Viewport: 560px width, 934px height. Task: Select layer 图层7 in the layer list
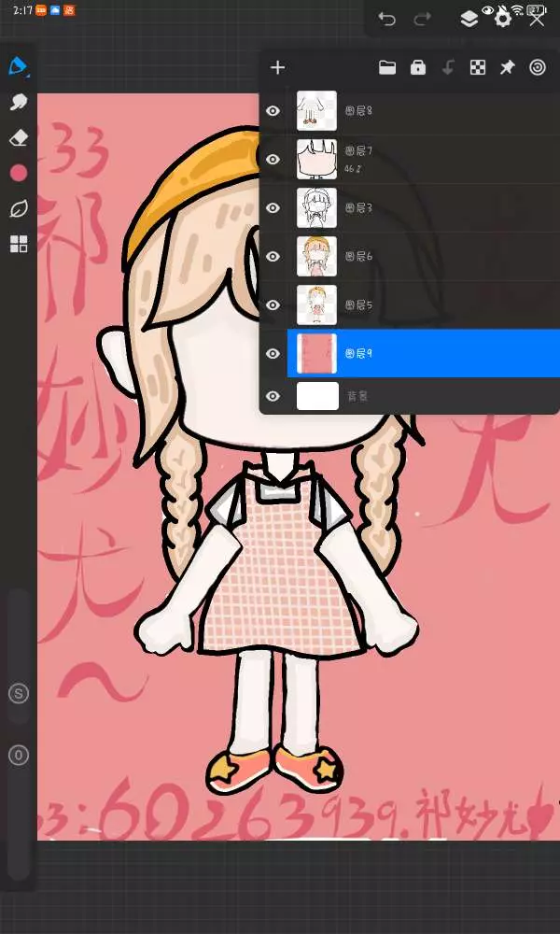click(x=420, y=159)
